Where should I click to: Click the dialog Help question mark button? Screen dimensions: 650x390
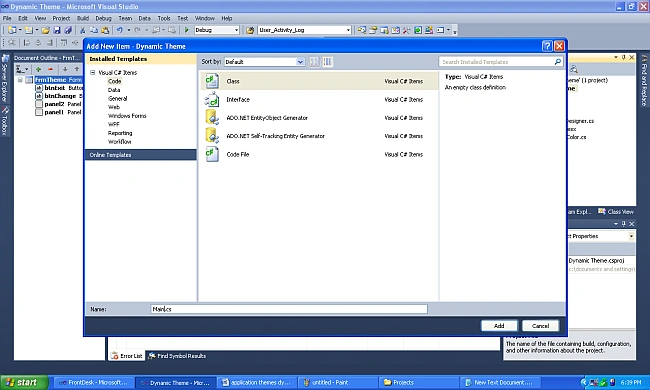pos(547,46)
